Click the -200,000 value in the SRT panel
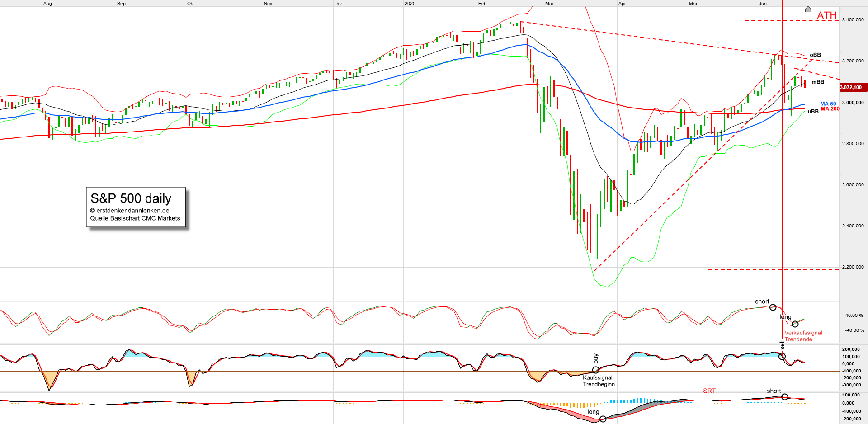The height and width of the screenshot is (424, 868). 851,419
